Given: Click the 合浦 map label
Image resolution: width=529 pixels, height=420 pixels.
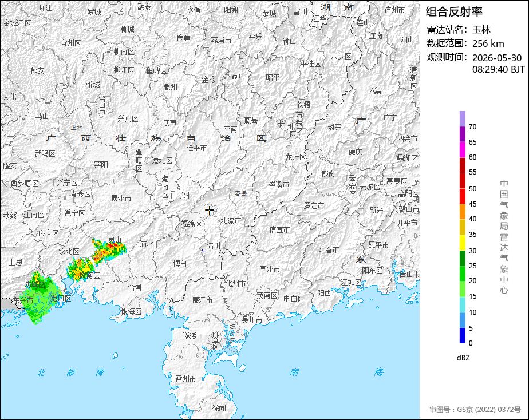Looking at the screenshot, I should click(135, 287).
